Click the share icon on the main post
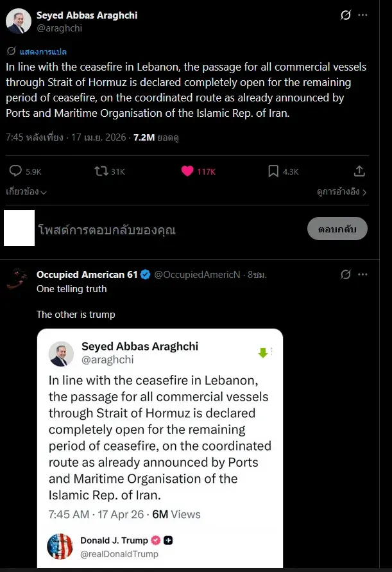This screenshot has width=392, height=572. tap(359, 171)
